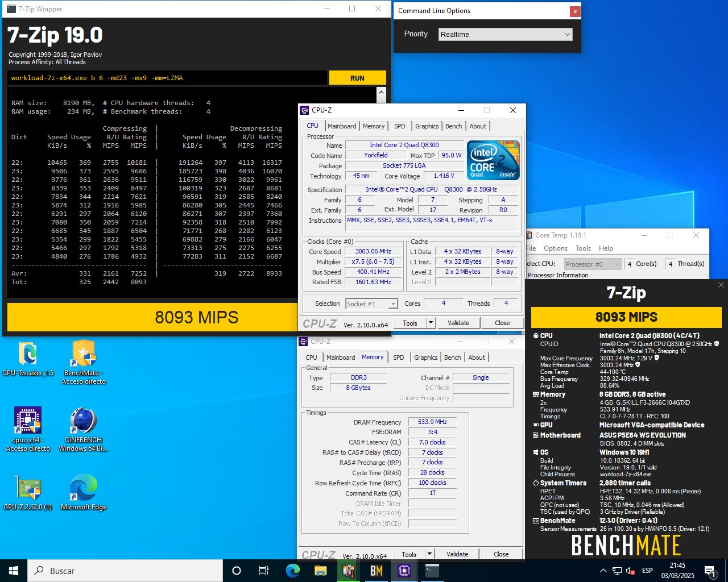Open the ESP language selector in the tray
The width and height of the screenshot is (728, 582).
pos(647,571)
